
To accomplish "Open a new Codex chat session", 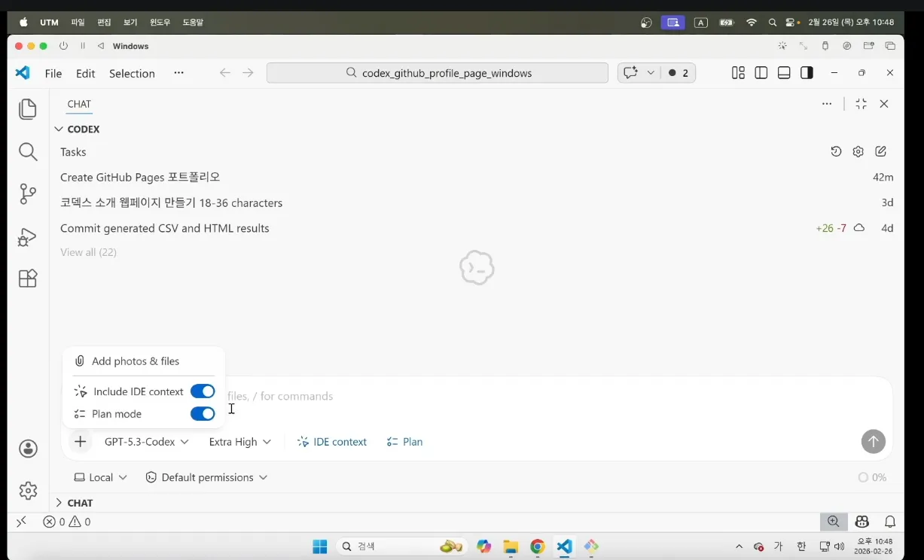I will pos(880,151).
